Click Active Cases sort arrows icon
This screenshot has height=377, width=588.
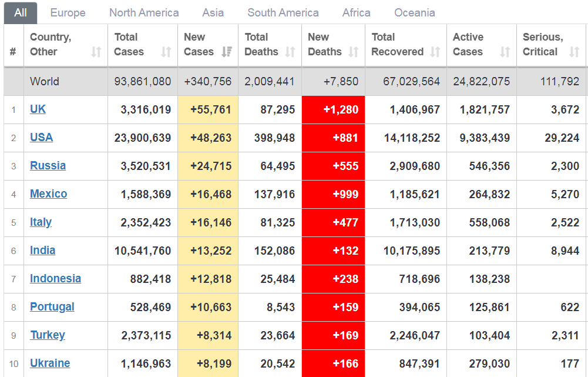(505, 52)
